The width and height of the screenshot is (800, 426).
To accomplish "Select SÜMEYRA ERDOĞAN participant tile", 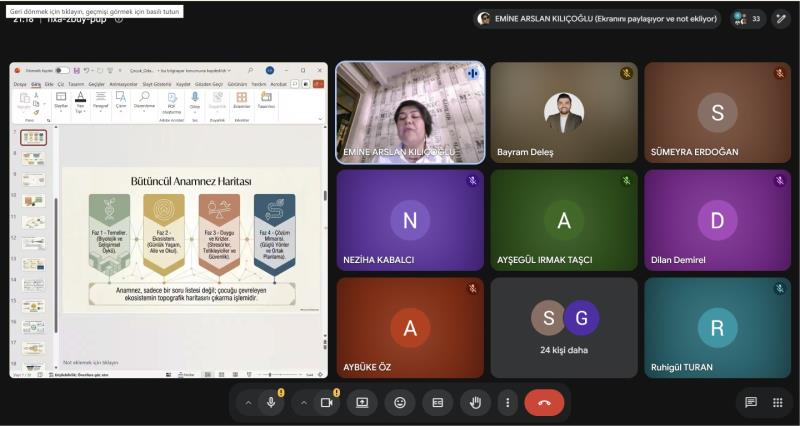I will tap(717, 112).
